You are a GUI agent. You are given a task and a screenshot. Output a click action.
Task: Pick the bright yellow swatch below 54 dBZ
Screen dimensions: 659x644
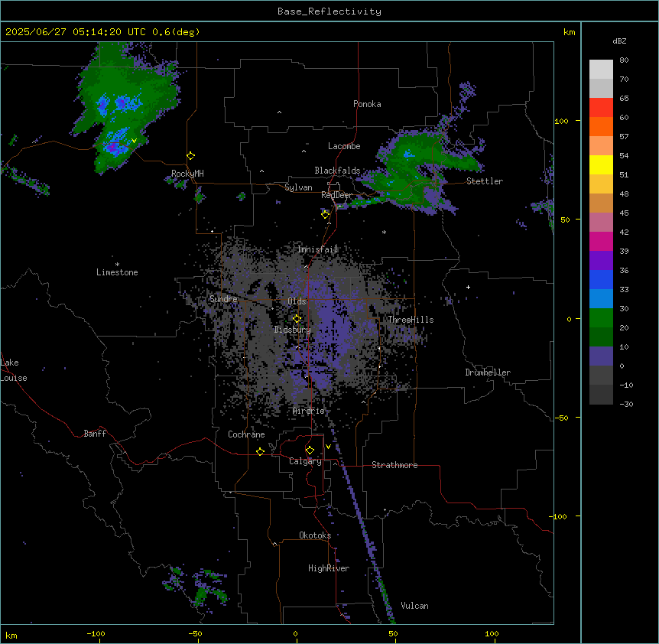point(601,164)
